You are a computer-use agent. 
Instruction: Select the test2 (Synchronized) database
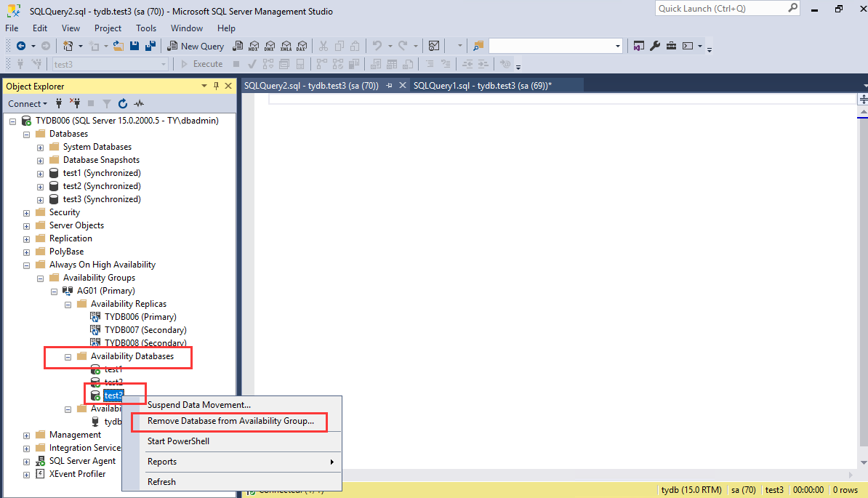(x=102, y=186)
